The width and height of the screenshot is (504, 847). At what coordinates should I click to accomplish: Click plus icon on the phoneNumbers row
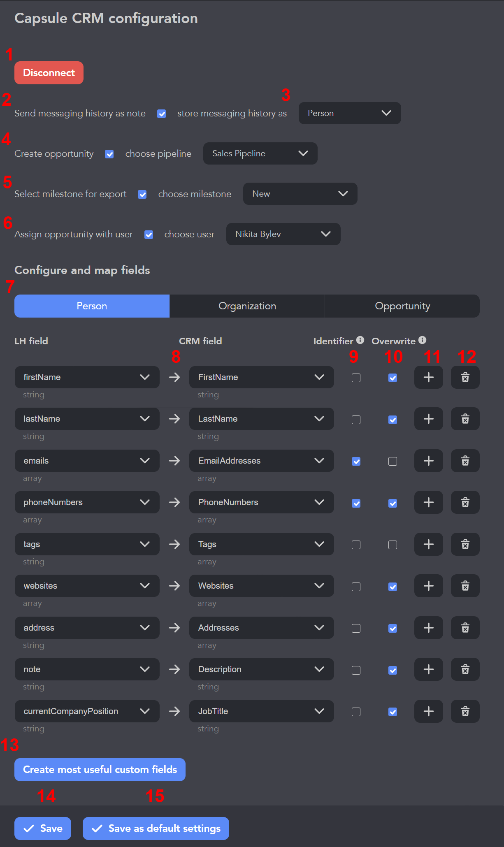428,502
